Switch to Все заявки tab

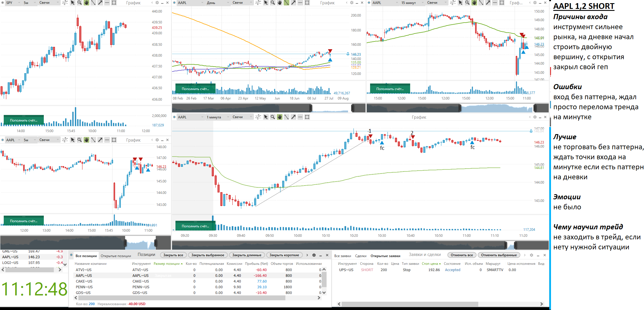click(343, 256)
